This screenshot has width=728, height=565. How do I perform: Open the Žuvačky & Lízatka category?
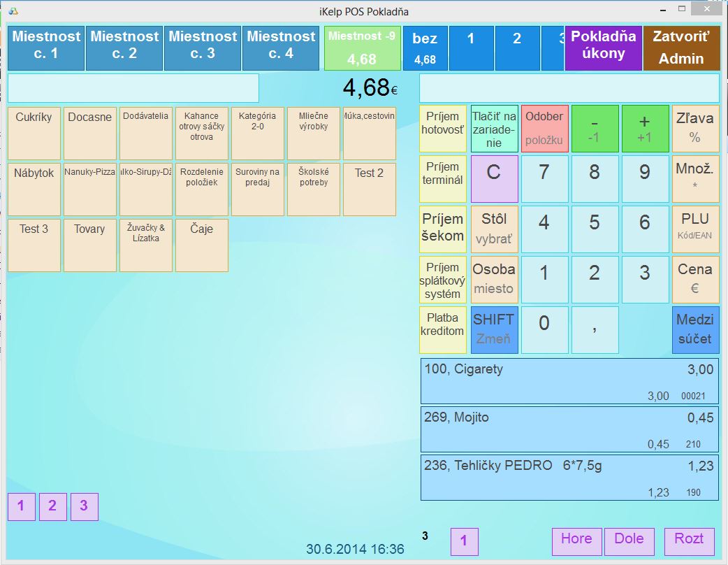(x=146, y=245)
